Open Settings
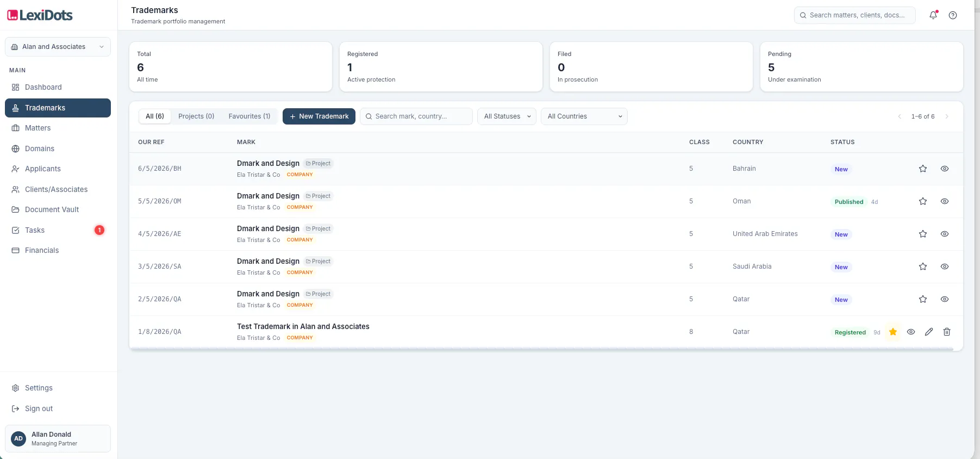 click(x=58, y=388)
